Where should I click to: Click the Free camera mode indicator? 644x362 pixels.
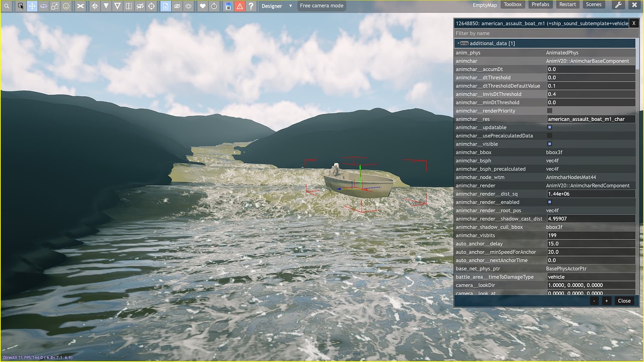click(321, 6)
